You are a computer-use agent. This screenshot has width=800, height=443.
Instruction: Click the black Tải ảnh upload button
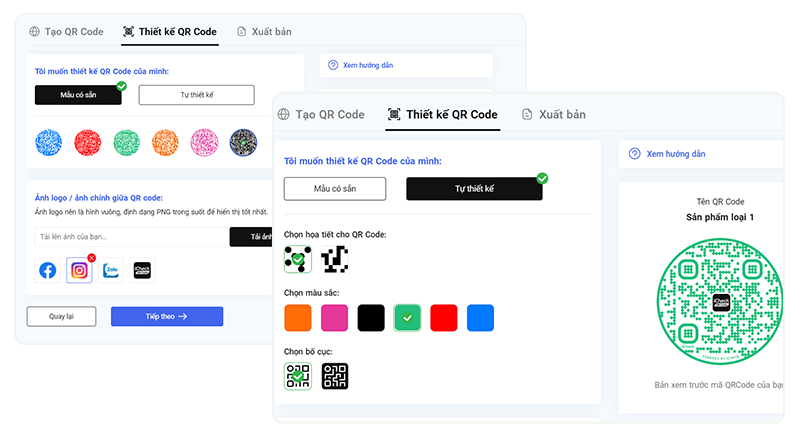(252, 237)
